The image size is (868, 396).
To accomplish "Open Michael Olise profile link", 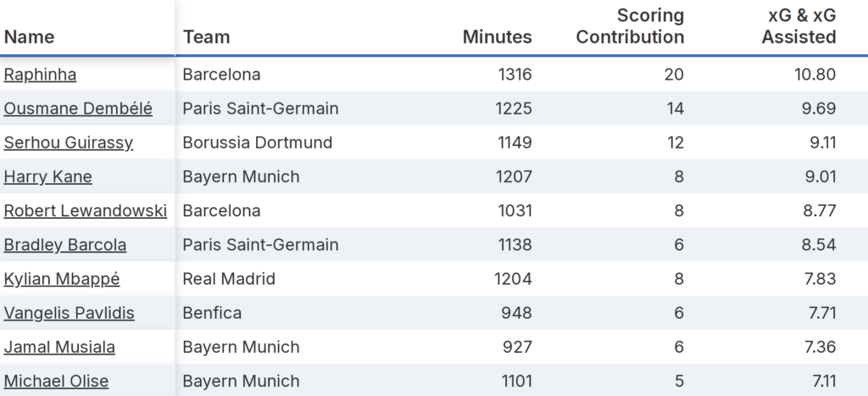I will click(x=56, y=381).
